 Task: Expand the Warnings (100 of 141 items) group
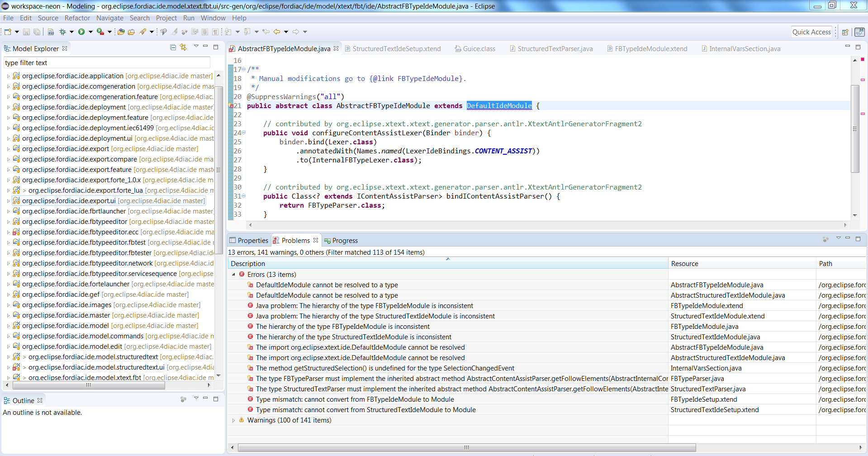233,420
